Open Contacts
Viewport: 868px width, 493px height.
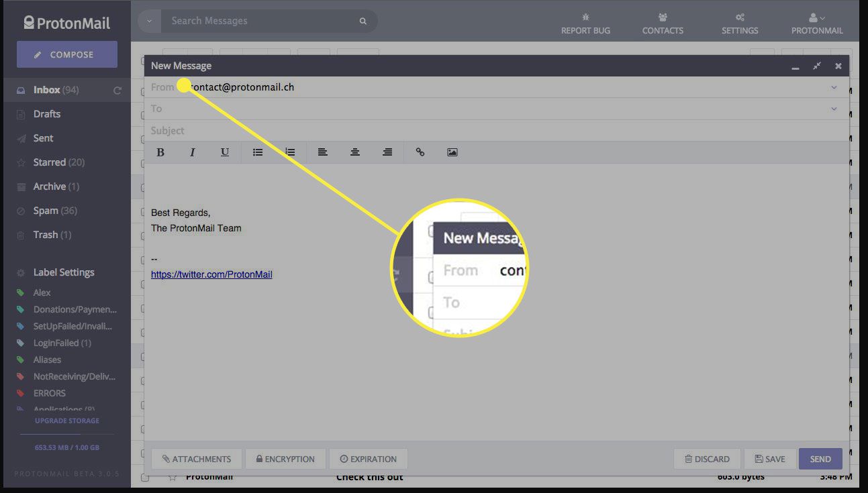pyautogui.click(x=663, y=24)
